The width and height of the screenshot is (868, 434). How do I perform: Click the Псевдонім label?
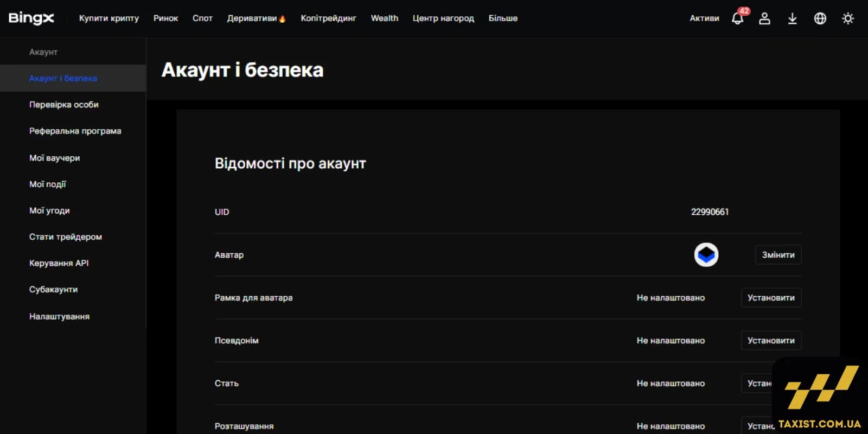click(237, 340)
